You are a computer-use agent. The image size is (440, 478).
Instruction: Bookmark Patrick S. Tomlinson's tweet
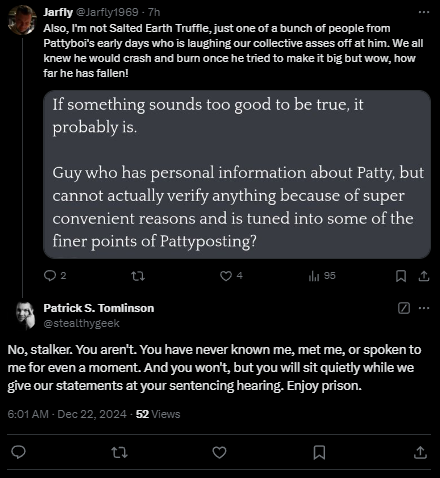tap(319, 452)
